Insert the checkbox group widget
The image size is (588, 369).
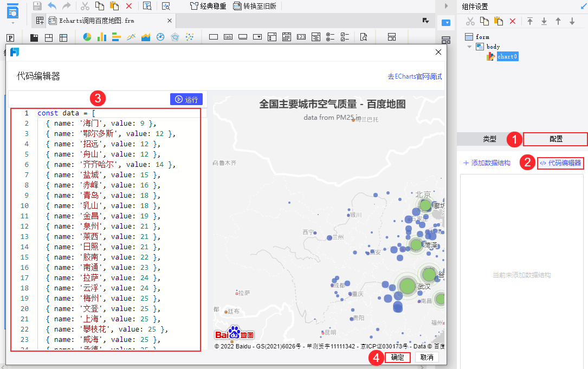point(345,37)
